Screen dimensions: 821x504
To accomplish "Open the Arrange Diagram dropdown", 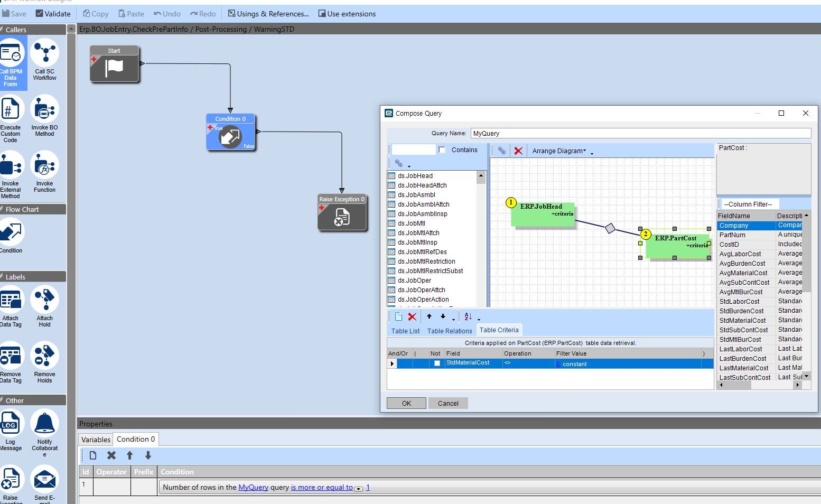I will tap(562, 151).
